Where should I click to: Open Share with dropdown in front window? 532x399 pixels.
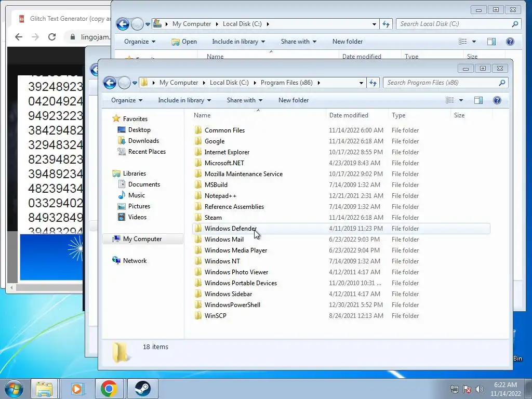point(244,100)
